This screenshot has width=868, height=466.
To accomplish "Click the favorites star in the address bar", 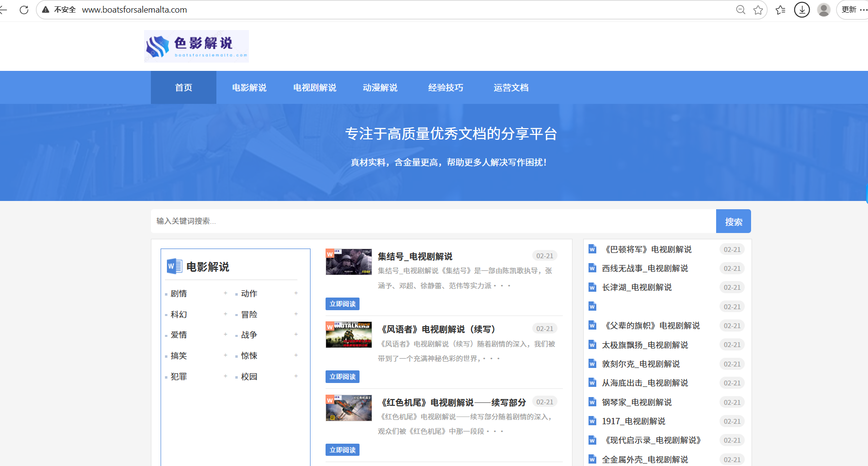I will coord(759,10).
